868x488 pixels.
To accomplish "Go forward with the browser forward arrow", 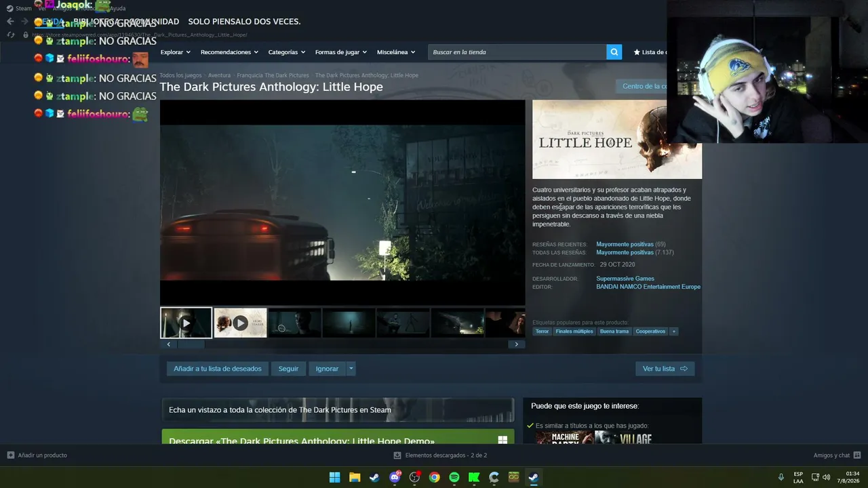I will point(24,22).
